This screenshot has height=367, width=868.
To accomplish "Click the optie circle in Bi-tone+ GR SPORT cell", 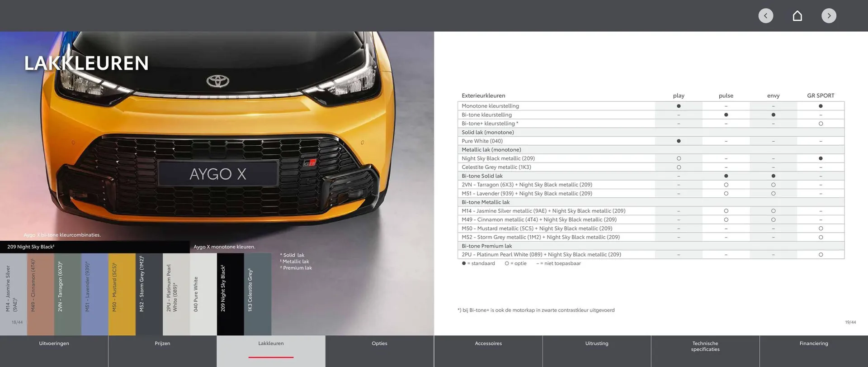I will (x=821, y=124).
